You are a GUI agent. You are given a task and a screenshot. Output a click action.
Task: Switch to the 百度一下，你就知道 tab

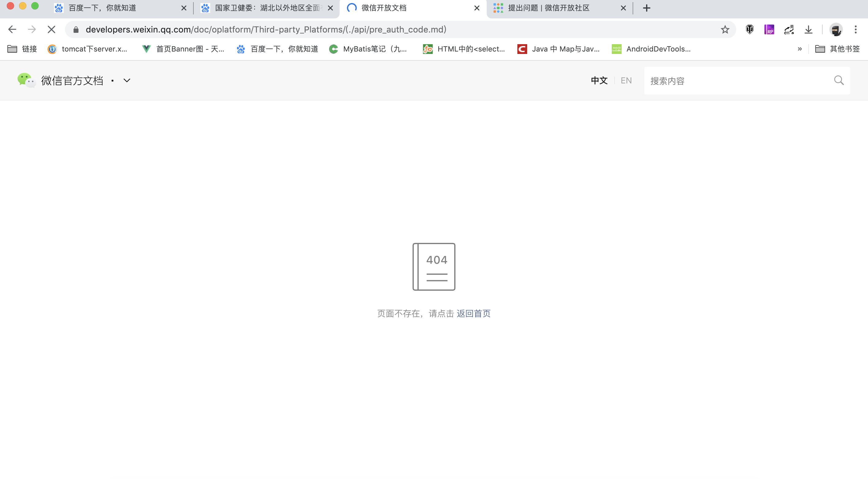(102, 8)
